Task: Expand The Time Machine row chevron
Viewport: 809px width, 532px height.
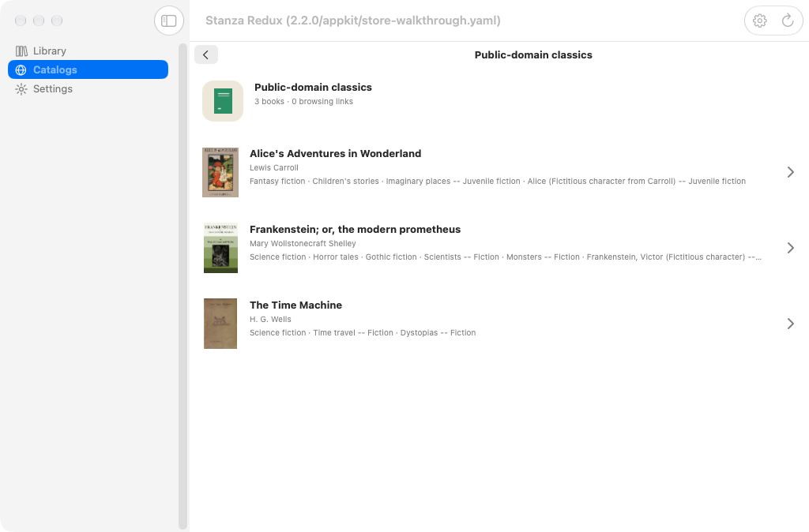Action: [x=790, y=324]
